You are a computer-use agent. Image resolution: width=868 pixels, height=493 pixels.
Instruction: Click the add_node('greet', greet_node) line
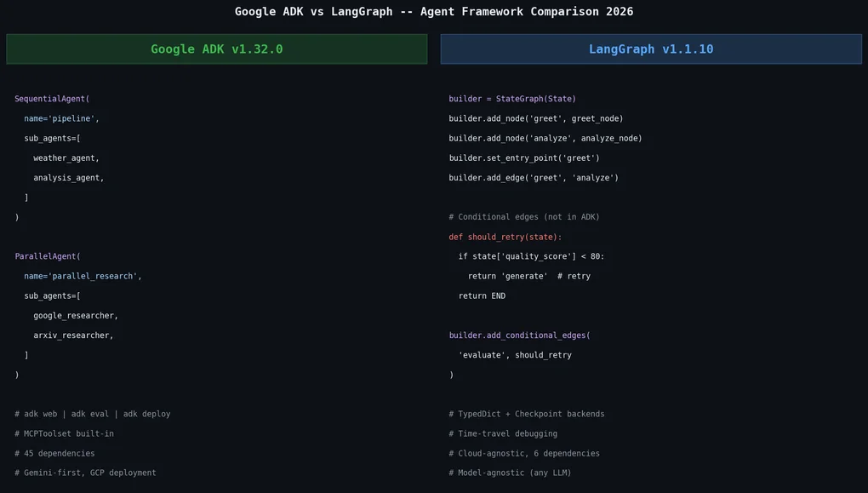536,118
